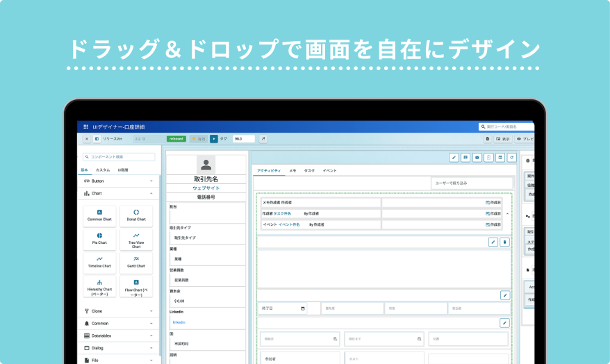Click the tag input field showing 98.0
This screenshot has height=364, width=610.
tap(244, 139)
